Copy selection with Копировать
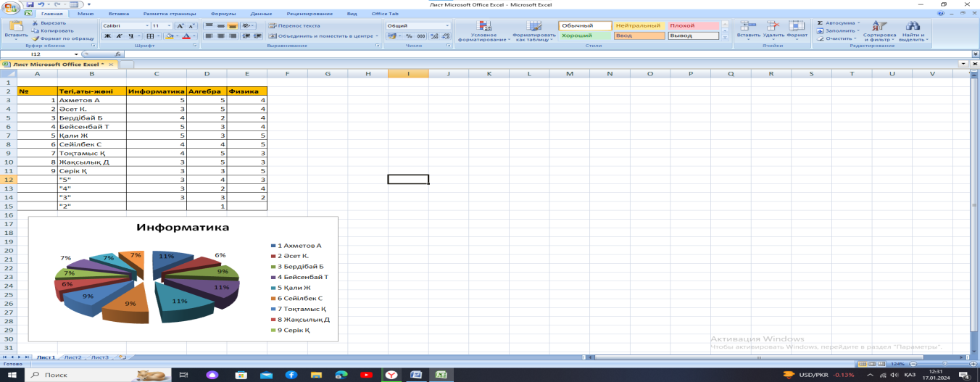 point(53,30)
